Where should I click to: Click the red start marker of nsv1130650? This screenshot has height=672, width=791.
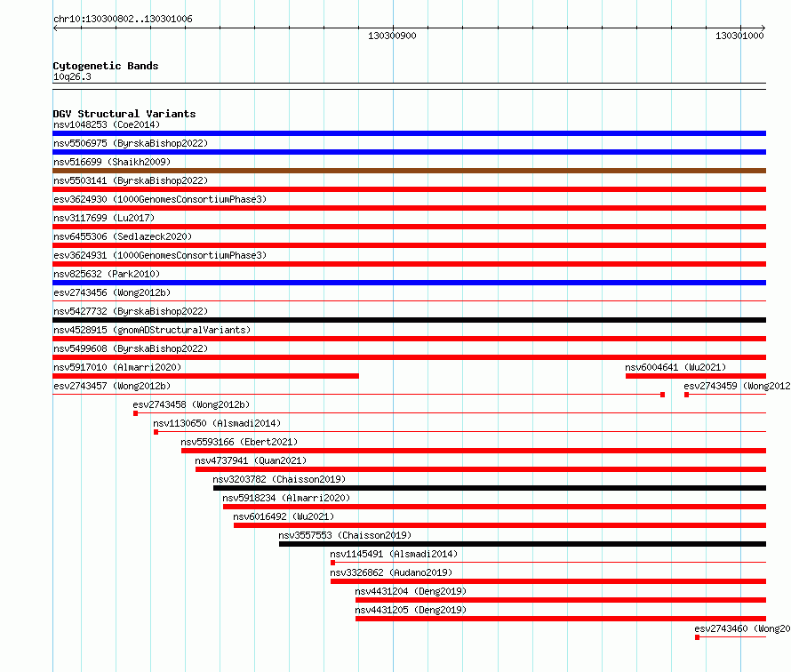(x=156, y=432)
